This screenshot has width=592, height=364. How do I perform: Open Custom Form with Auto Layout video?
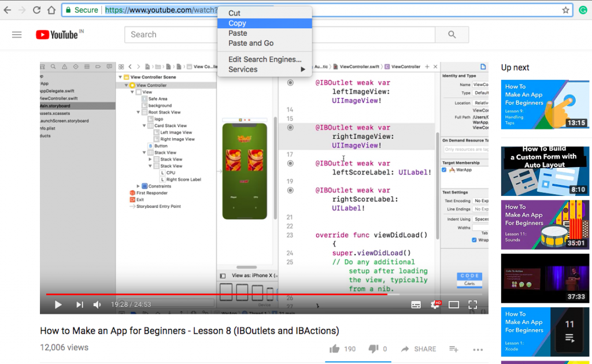[x=545, y=171]
